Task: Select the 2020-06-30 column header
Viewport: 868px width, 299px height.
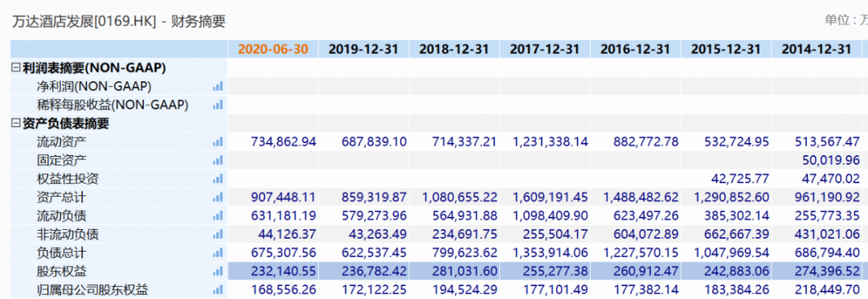Action: tap(273, 49)
